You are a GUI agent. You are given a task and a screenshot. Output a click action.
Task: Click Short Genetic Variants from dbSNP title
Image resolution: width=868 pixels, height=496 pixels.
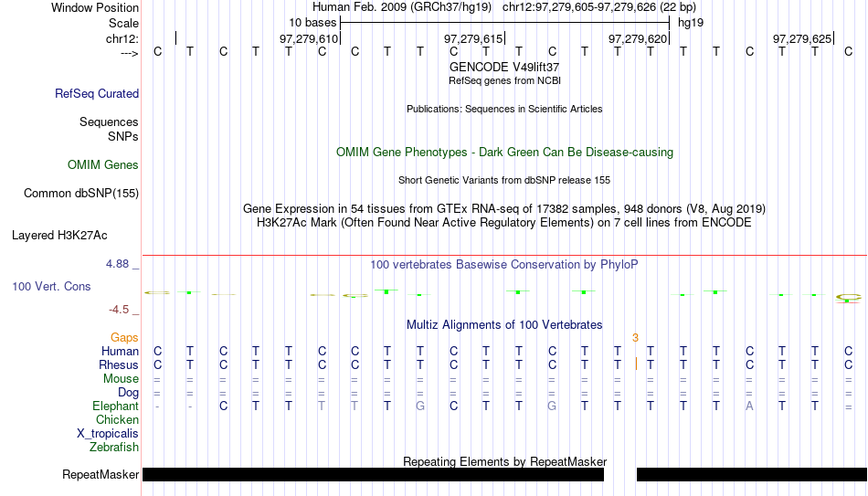[x=504, y=181]
